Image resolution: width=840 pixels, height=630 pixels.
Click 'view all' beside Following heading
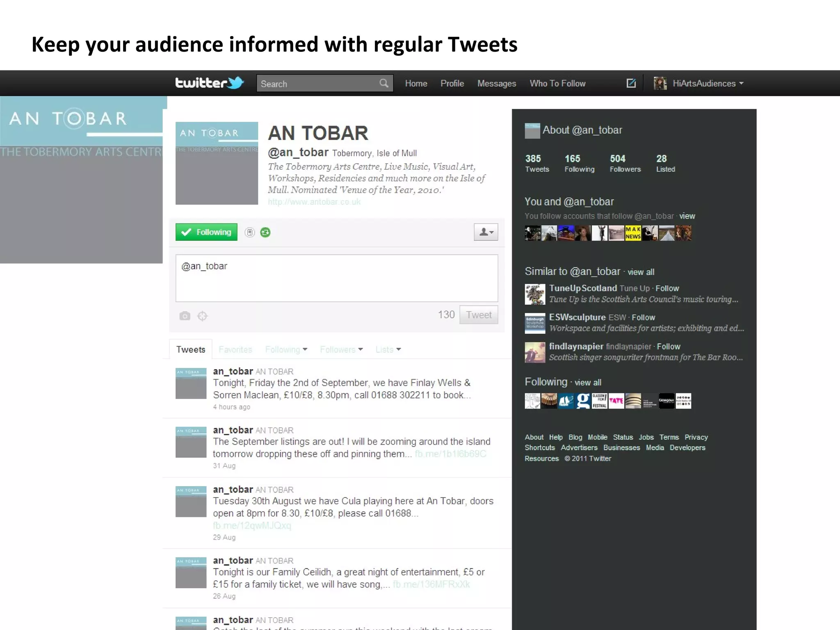click(588, 382)
